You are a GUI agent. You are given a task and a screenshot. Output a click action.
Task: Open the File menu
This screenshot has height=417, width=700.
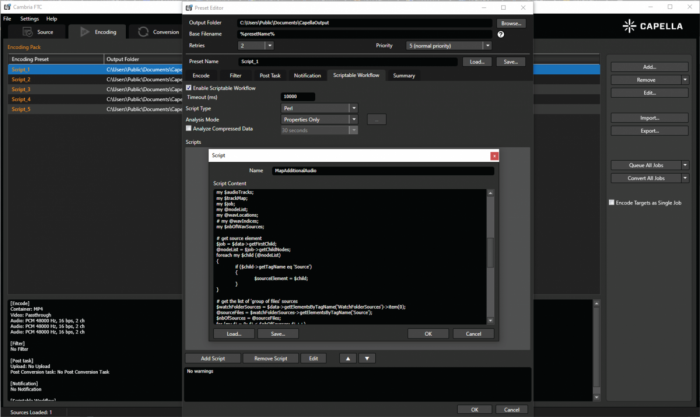pyautogui.click(x=7, y=19)
